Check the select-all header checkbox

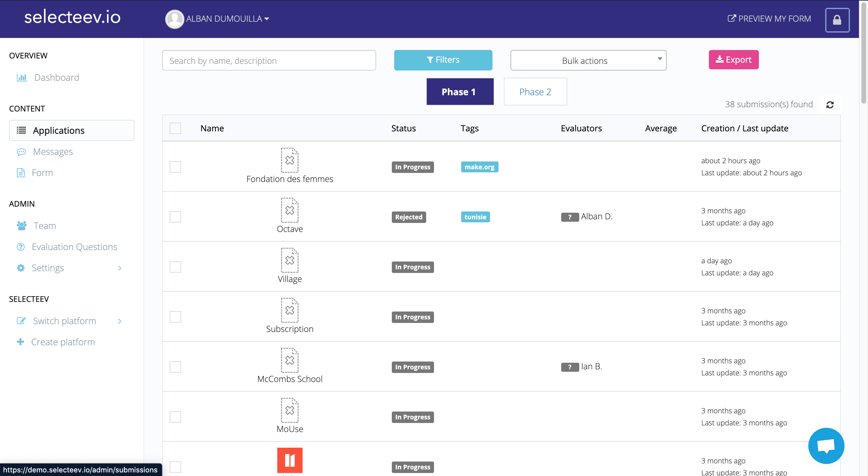(175, 128)
